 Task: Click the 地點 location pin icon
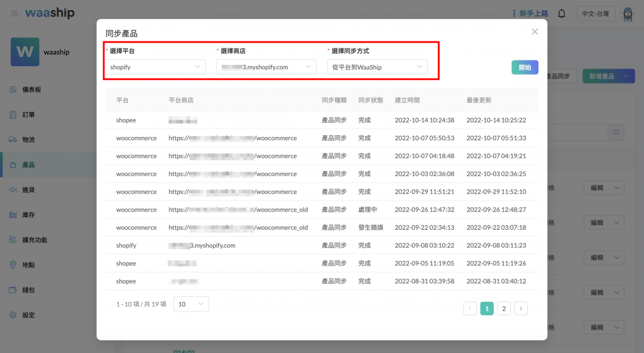click(13, 265)
